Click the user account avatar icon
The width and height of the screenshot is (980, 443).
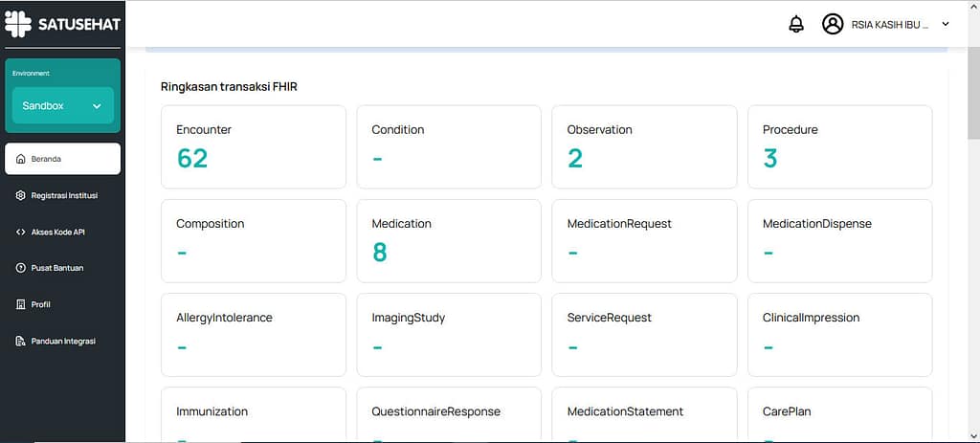pos(833,24)
